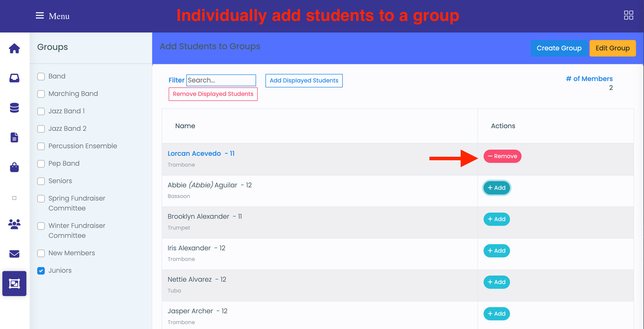Screen dimensions: 644x329
Task: Add Brooklyn Alexander to the group
Action: click(x=496, y=219)
